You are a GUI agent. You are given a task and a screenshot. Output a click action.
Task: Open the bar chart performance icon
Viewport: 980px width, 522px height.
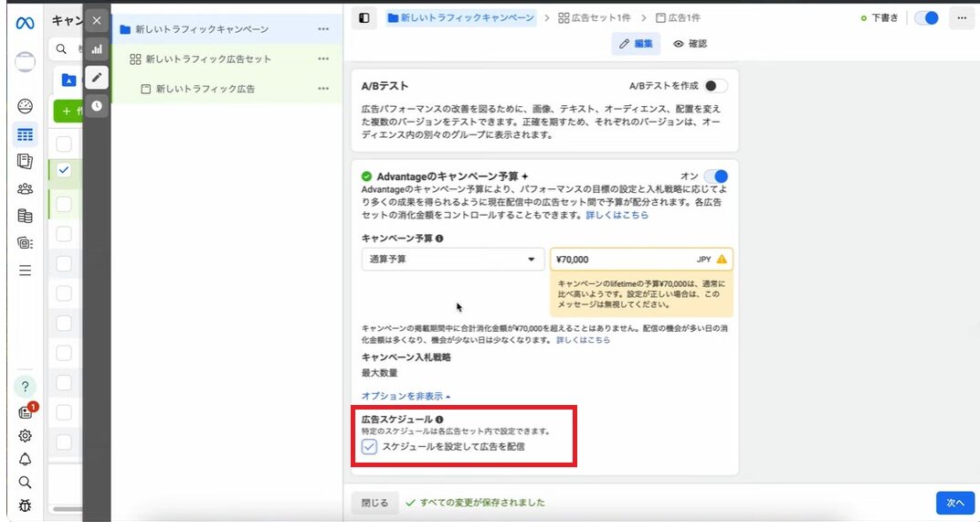[x=97, y=49]
